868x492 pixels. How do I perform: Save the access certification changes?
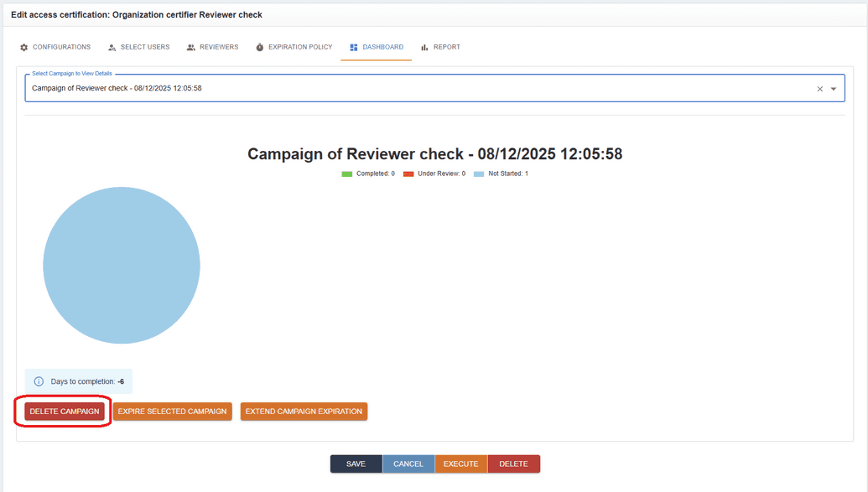[x=356, y=463]
